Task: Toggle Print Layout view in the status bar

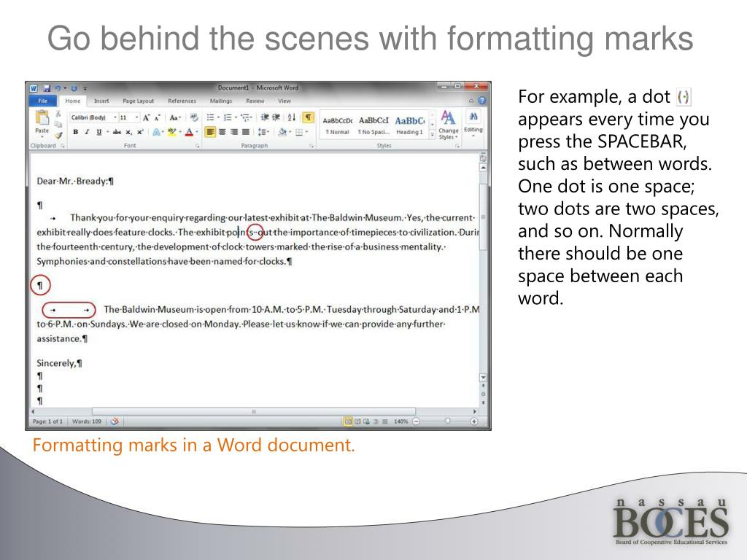Action: coord(348,421)
